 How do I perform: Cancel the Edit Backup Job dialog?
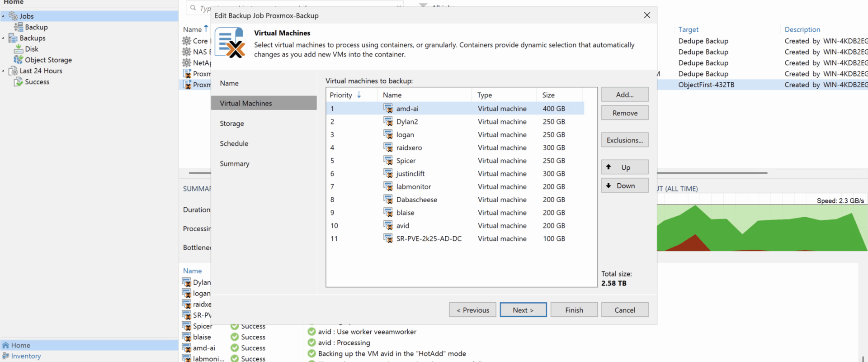pyautogui.click(x=625, y=310)
